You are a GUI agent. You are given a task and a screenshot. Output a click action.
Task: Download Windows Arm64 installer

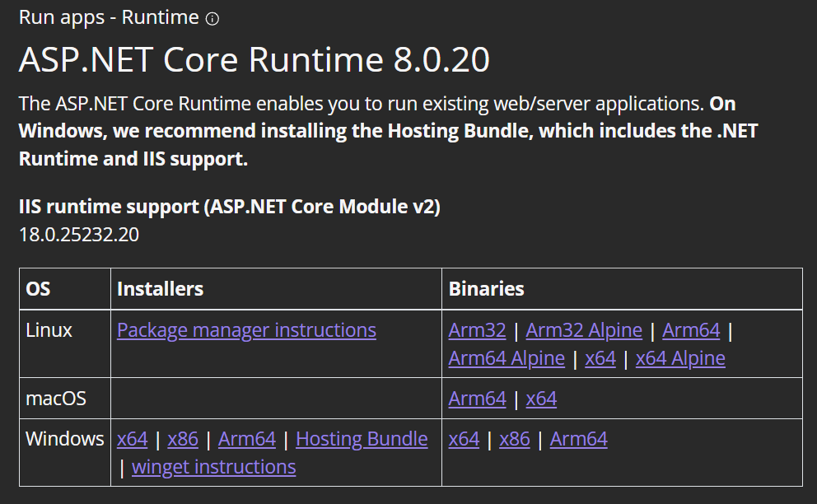pyautogui.click(x=247, y=439)
